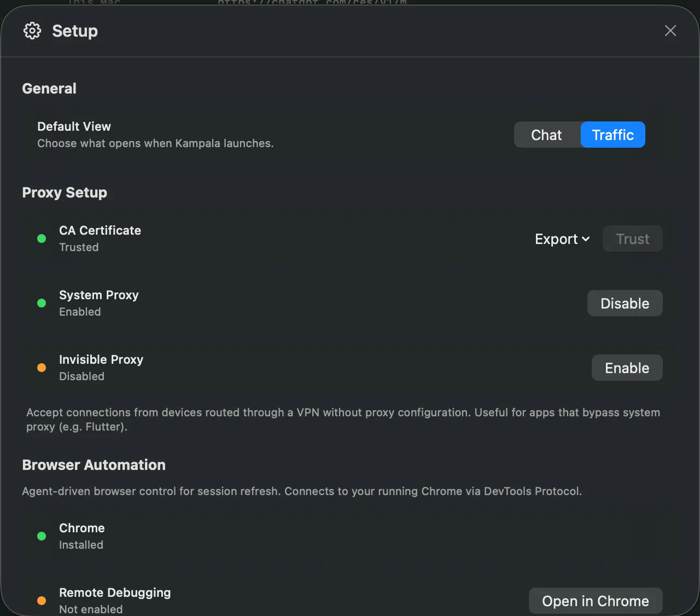Click the Setup dialog title text
Screen dimensions: 700x616
pos(75,31)
